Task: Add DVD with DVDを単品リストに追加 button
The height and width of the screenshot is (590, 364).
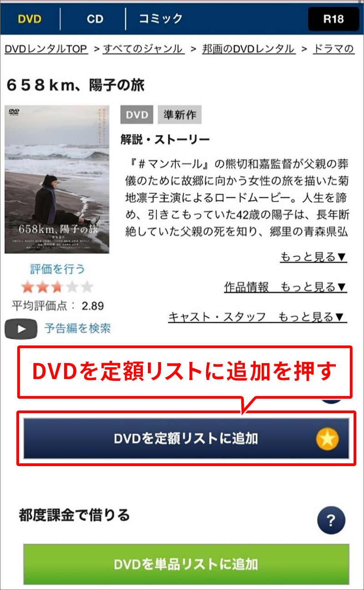Action: (186, 564)
